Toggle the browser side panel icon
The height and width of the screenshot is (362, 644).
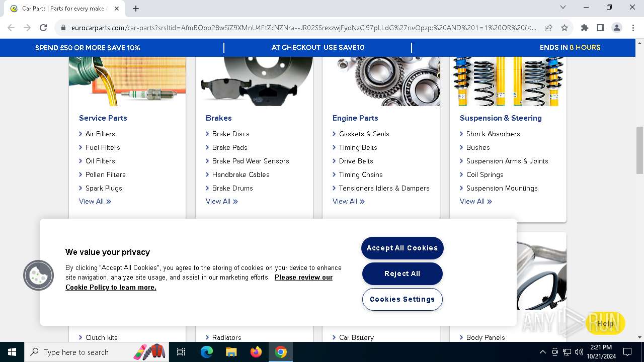600,28
